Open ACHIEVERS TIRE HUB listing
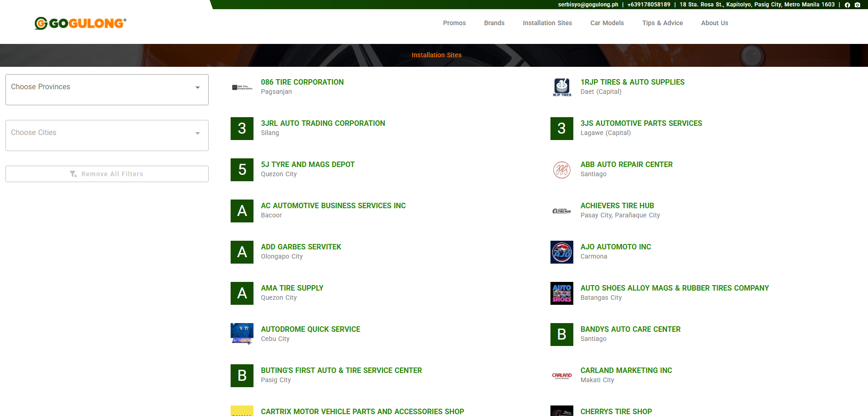Viewport: 868px width, 416px height. 617,205
